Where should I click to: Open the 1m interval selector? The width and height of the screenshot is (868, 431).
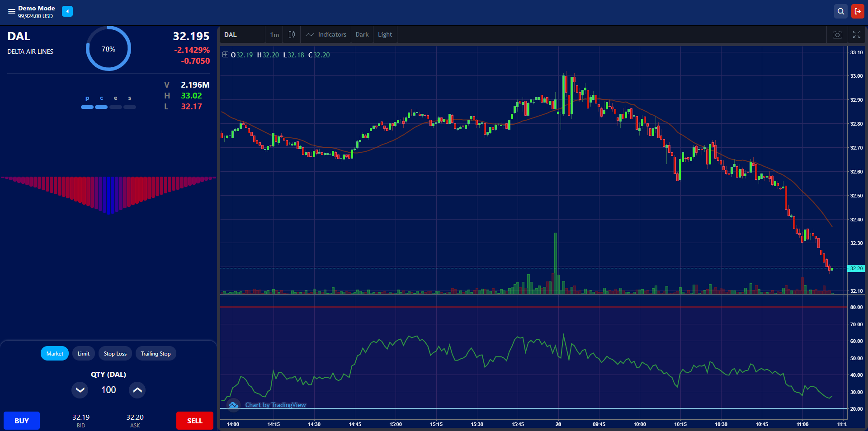point(274,34)
